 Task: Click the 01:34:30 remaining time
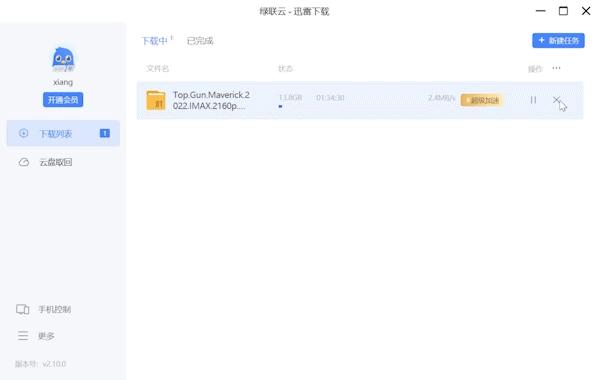pyautogui.click(x=330, y=98)
